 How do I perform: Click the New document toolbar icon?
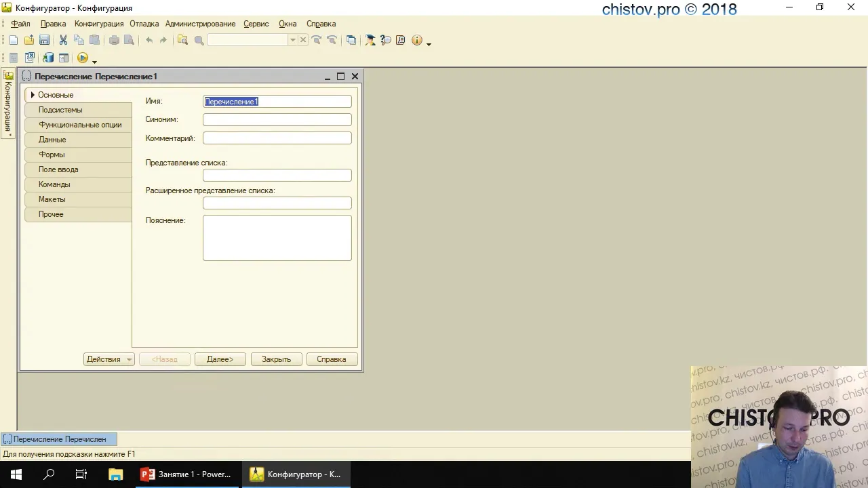[x=14, y=40]
